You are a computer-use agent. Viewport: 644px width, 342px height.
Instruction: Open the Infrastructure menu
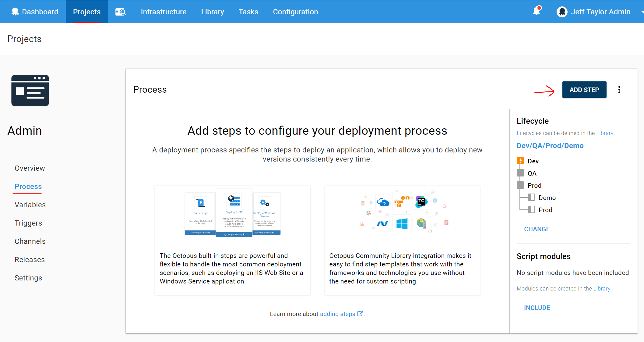tap(164, 12)
